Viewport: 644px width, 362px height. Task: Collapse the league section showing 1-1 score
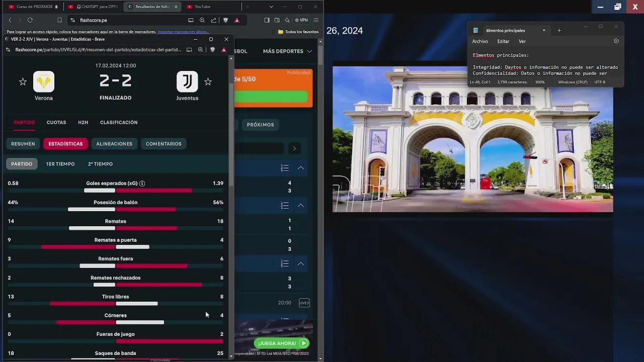pyautogui.click(x=301, y=206)
